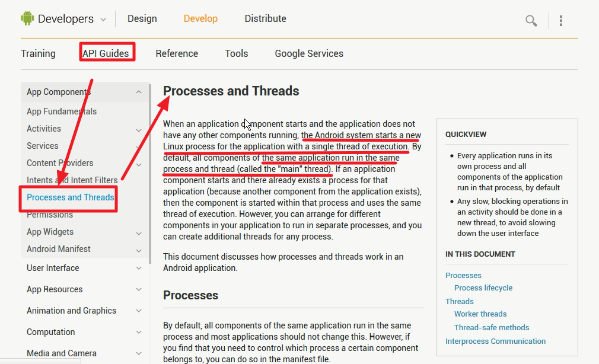Viewport: 599px width, 364px height.
Task: Open the User Interface category
Action: (53, 268)
